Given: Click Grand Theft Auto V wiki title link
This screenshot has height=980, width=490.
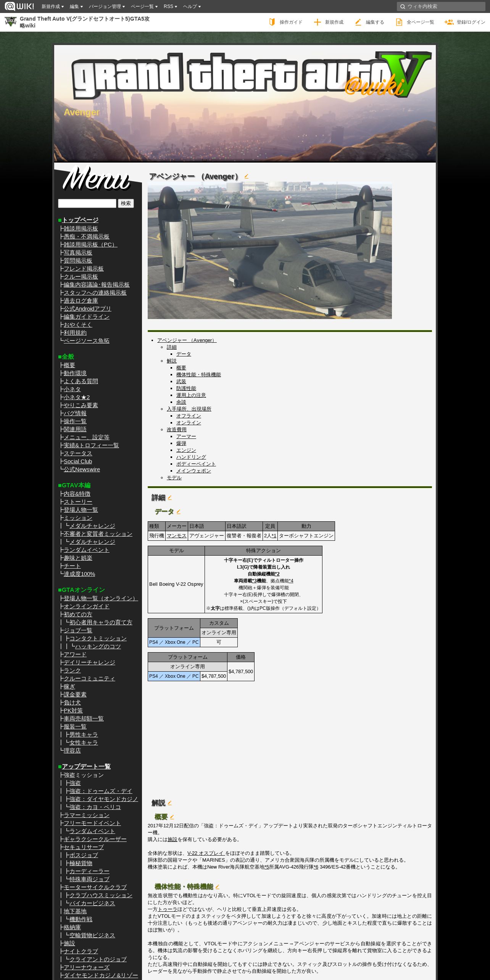Looking at the screenshot, I should (85, 22).
